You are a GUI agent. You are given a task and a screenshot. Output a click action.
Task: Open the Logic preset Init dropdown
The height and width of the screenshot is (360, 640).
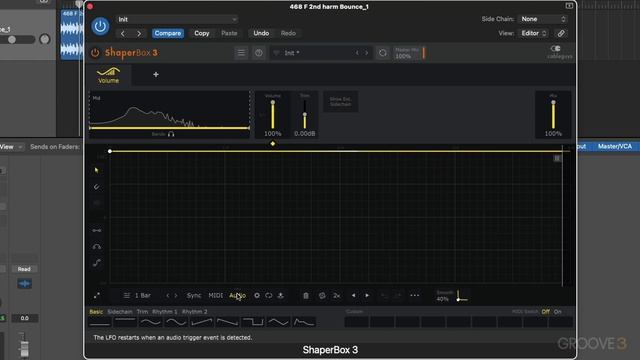pos(177,19)
